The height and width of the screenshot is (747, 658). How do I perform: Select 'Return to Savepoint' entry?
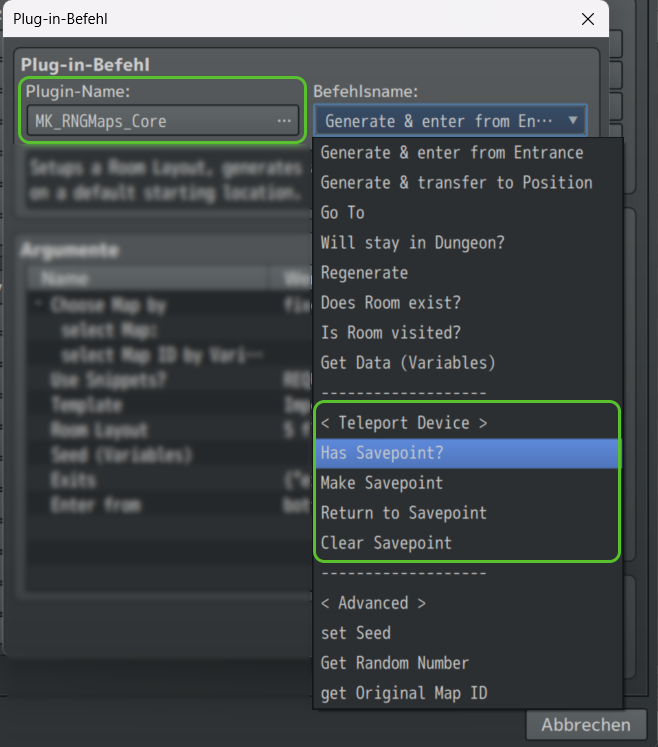click(468, 513)
